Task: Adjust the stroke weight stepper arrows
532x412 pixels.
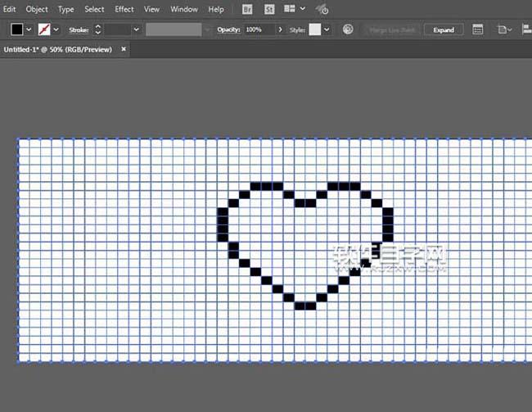Action: (98, 29)
